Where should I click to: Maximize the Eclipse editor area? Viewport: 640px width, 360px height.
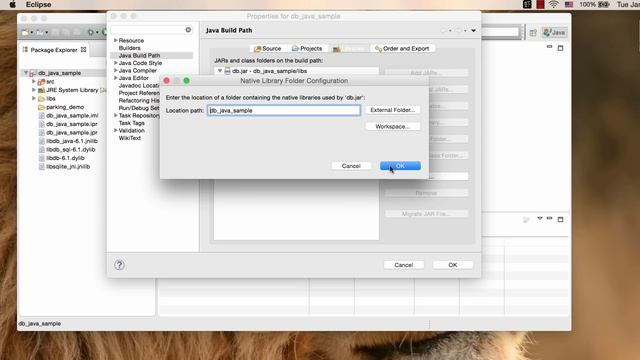tap(560, 48)
